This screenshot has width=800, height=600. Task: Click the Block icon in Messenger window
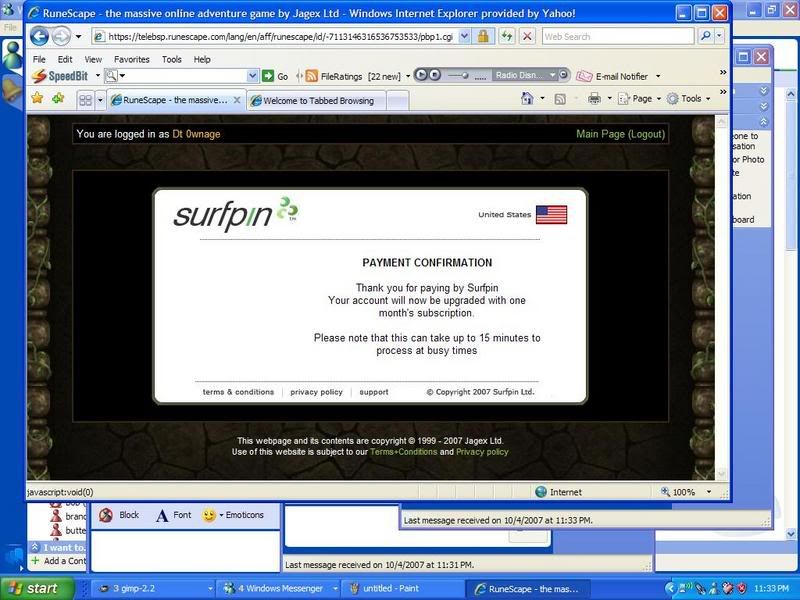[106, 515]
